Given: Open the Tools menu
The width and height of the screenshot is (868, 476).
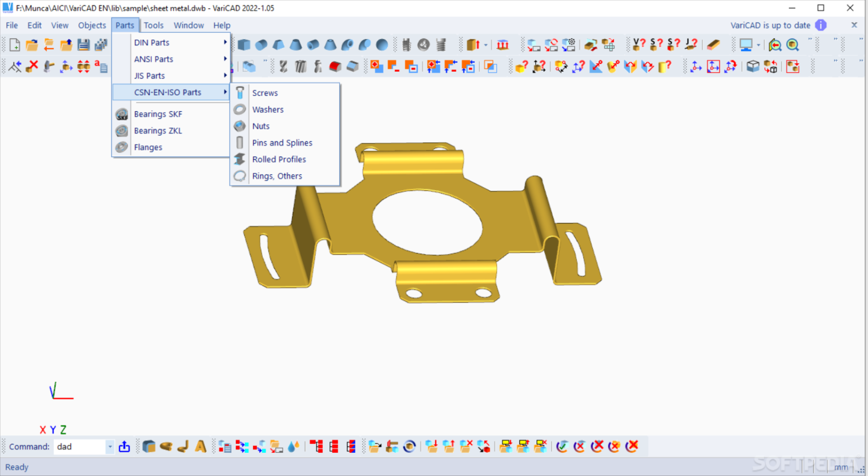Looking at the screenshot, I should [x=153, y=25].
